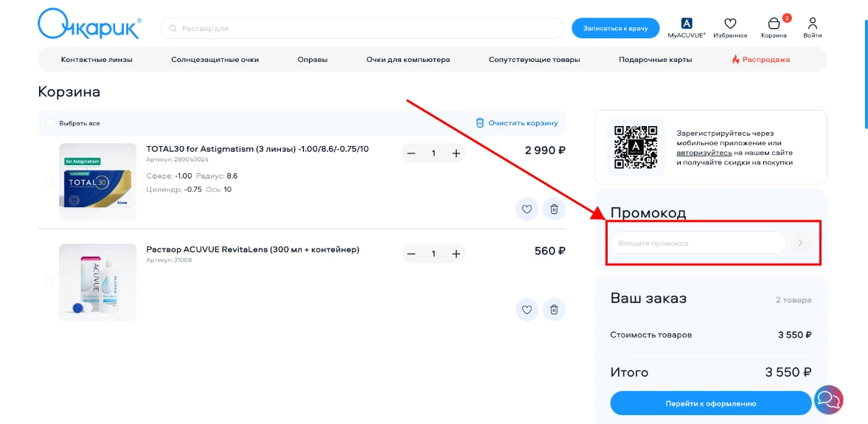The image size is (868, 424).
Task: Open Контактные линзы menu
Action: pos(97,59)
